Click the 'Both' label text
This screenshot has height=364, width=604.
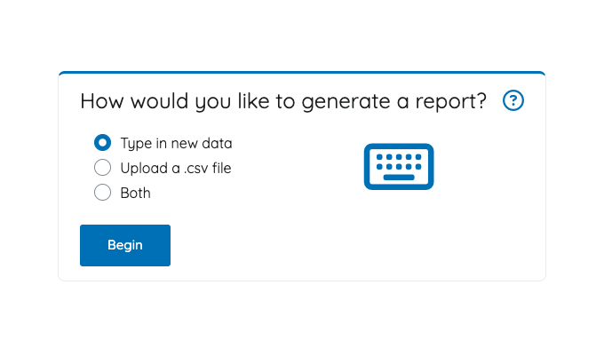pyautogui.click(x=135, y=193)
